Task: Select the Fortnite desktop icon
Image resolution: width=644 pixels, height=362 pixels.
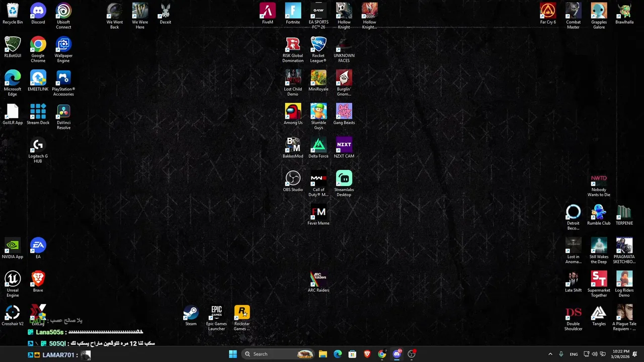Action: coord(293,14)
